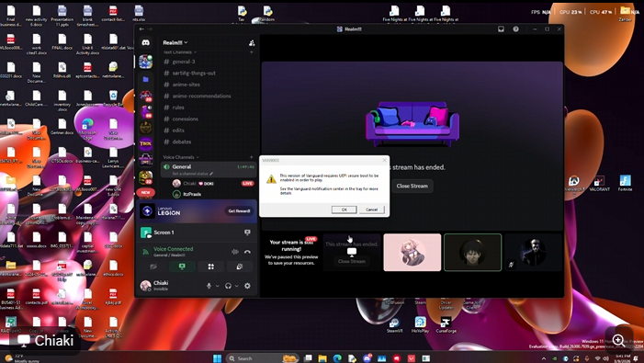
Task: Open VALORANT desktop shortcut
Action: coord(599,183)
